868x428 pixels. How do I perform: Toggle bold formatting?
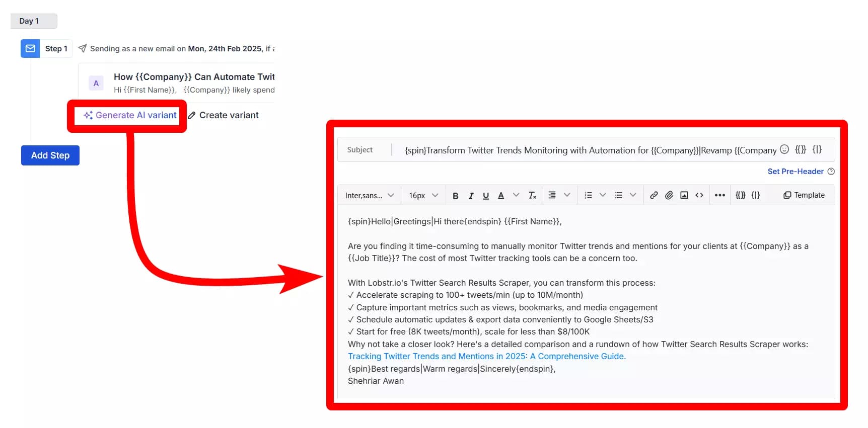[455, 196]
